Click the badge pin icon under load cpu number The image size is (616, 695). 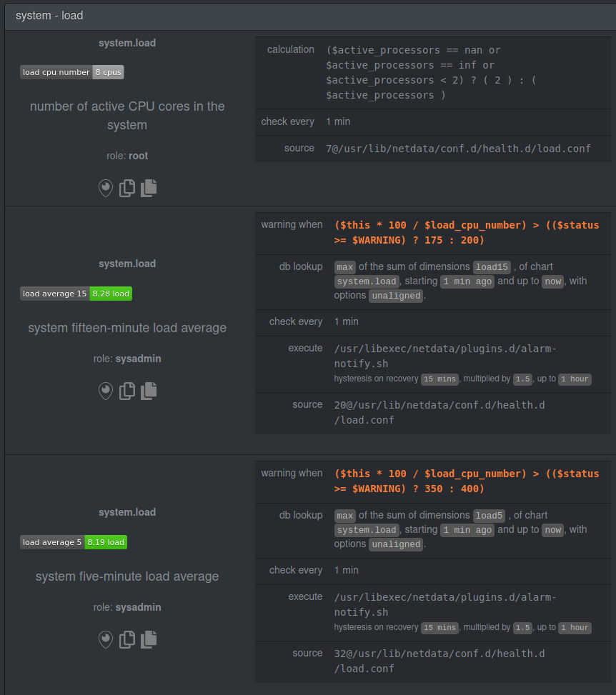point(106,189)
